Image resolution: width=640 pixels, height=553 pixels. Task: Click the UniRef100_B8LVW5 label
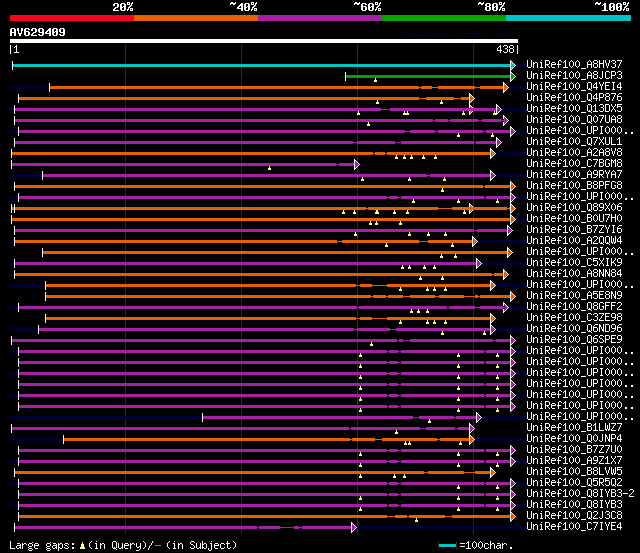(574, 471)
